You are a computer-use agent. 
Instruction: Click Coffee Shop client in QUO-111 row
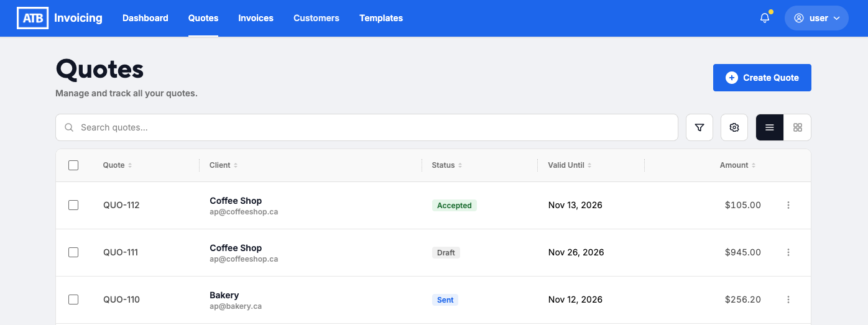[236, 248]
